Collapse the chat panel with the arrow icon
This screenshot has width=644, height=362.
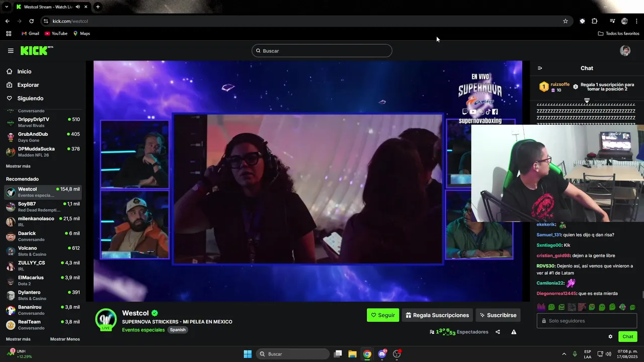coord(540,68)
